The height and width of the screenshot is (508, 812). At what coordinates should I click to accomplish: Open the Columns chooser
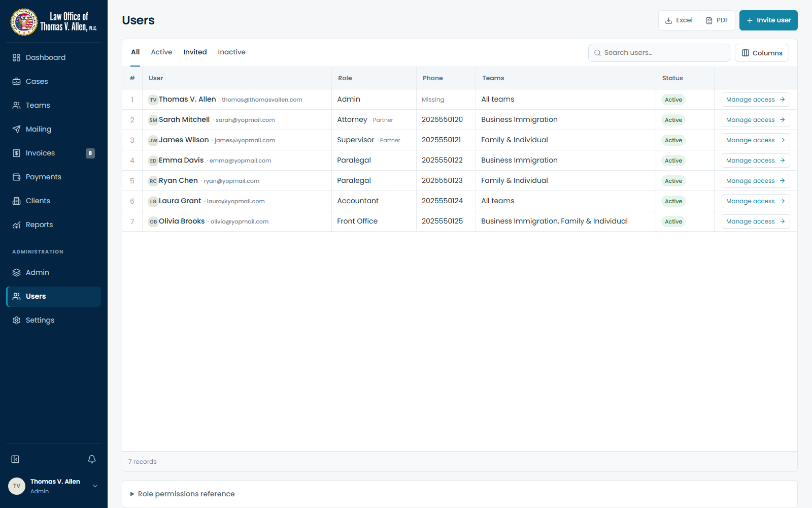762,53
